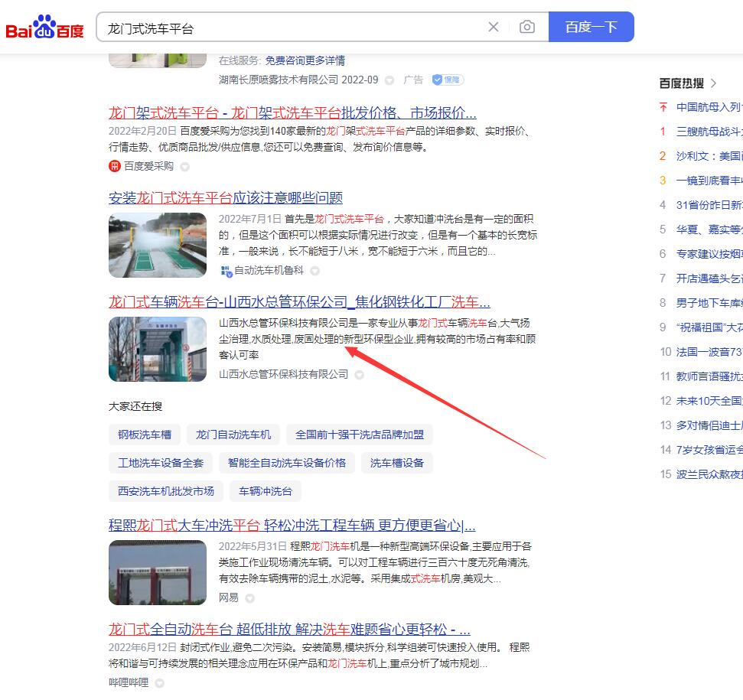Image resolution: width=743 pixels, height=700 pixels.
Task: Click the 自动洗车机鲁科 source icon
Action: click(226, 270)
